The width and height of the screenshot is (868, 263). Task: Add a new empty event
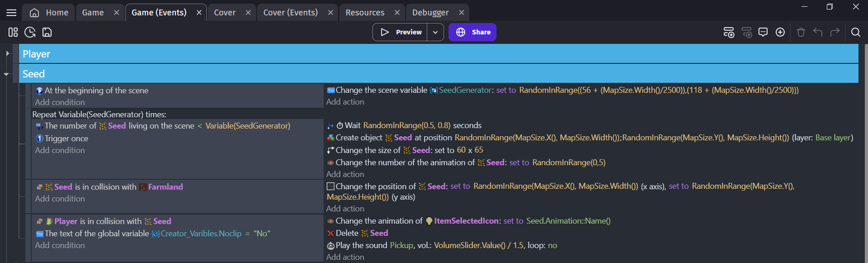coord(728,32)
